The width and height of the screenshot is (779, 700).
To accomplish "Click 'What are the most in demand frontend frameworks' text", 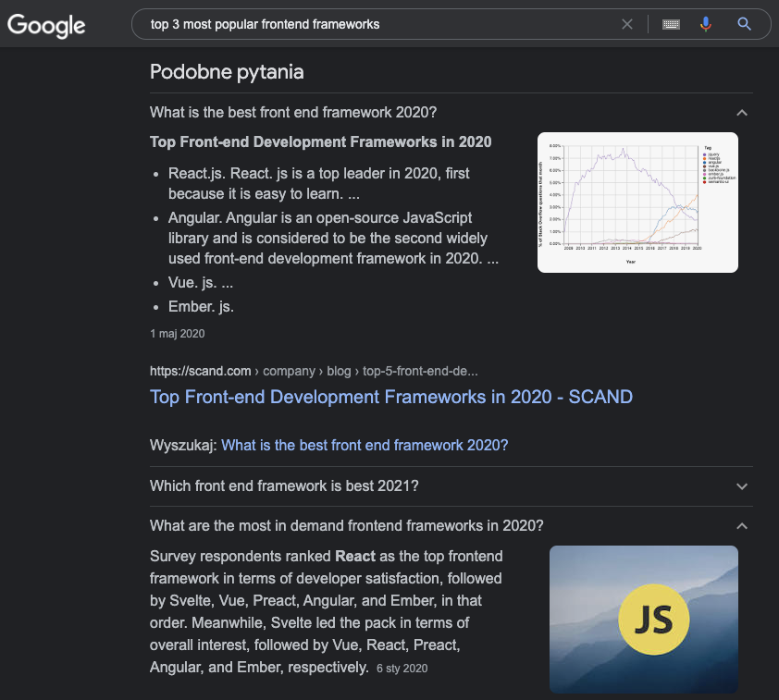I will coord(347,525).
